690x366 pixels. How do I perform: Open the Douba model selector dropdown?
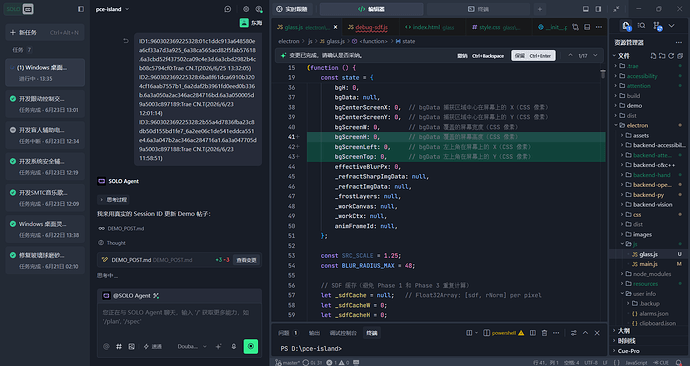pyautogui.click(x=192, y=347)
